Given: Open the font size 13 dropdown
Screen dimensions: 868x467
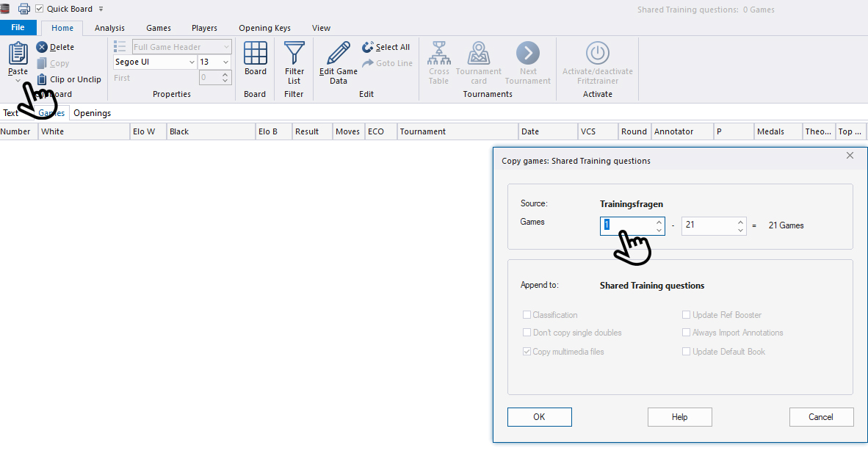Looking at the screenshot, I should pos(225,62).
